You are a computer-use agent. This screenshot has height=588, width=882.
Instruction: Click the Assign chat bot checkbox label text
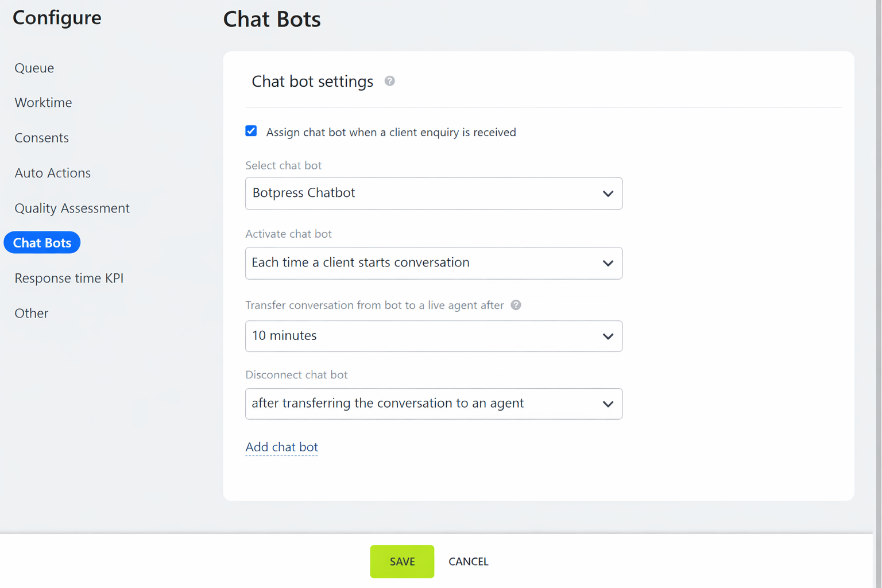click(x=390, y=132)
